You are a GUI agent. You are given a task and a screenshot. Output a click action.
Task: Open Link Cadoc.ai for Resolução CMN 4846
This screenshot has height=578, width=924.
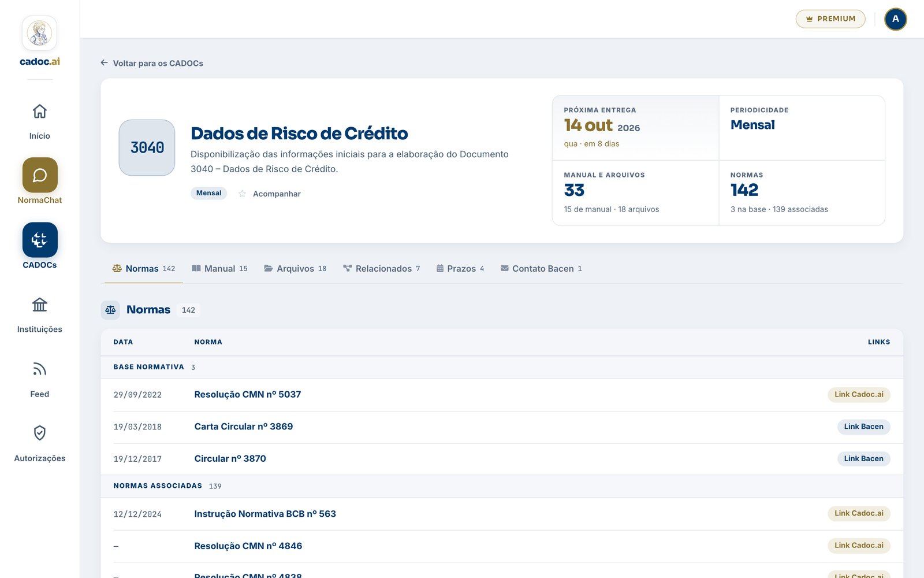pyautogui.click(x=859, y=546)
